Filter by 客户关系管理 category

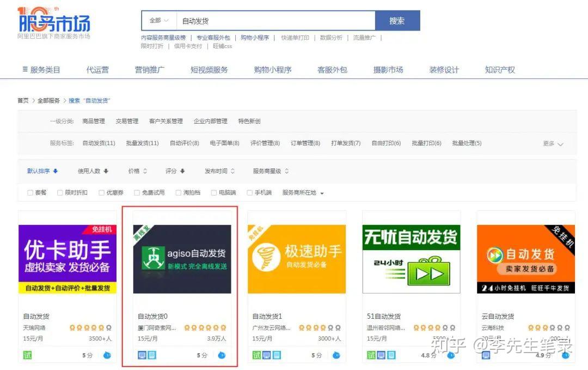(166, 121)
